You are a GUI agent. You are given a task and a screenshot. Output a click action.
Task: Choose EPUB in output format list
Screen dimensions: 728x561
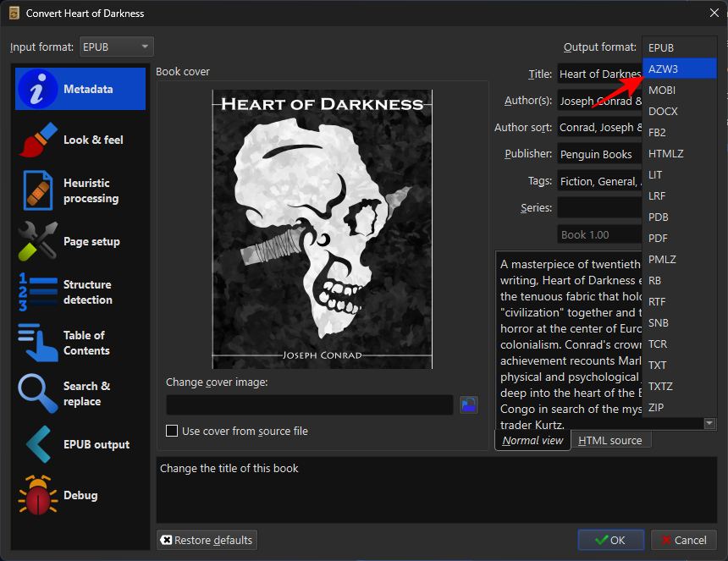coord(680,47)
